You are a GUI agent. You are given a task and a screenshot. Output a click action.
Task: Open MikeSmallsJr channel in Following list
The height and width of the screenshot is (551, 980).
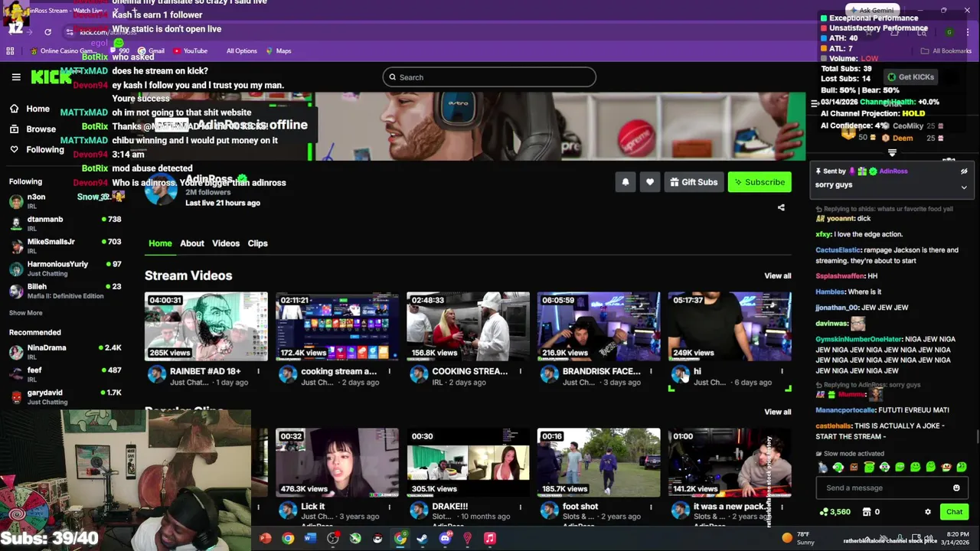coord(65,246)
